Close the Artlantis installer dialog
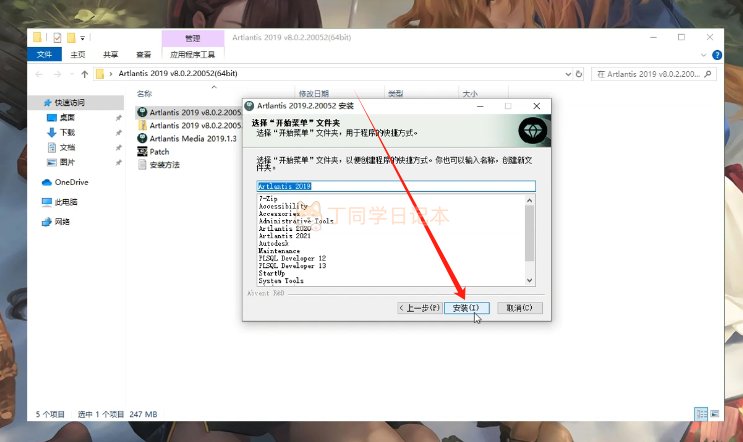The width and height of the screenshot is (743, 442). point(536,106)
